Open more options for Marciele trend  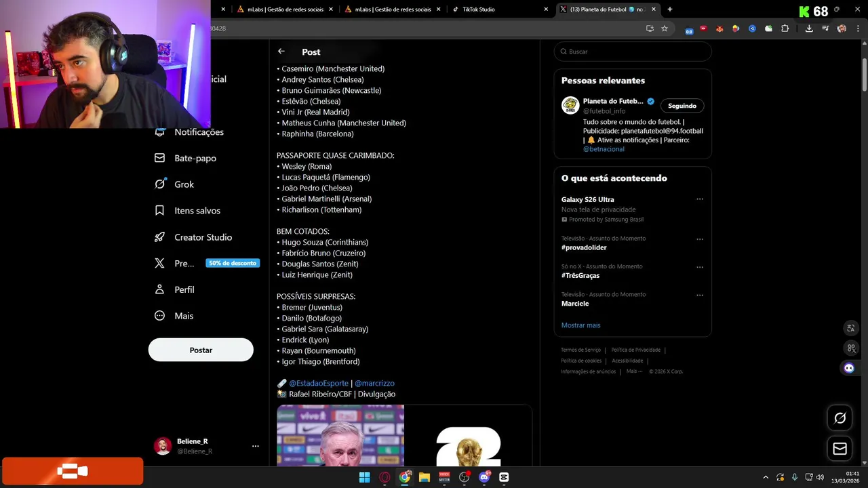(x=700, y=295)
